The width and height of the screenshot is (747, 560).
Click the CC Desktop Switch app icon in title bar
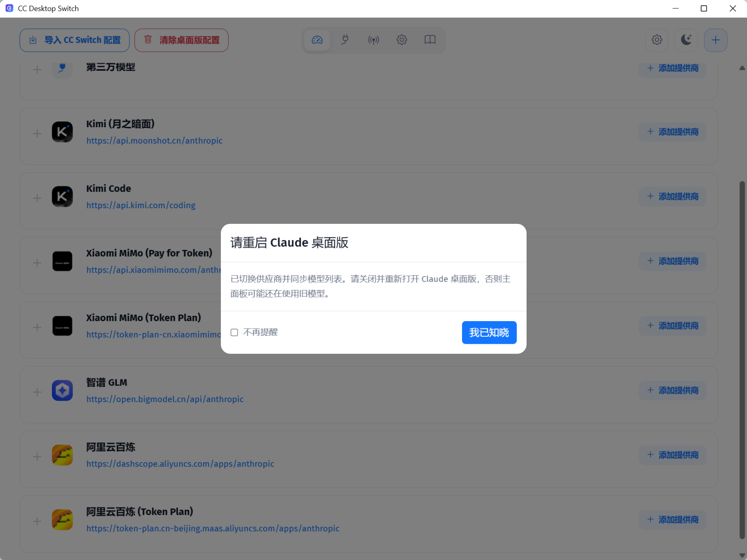tap(9, 8)
